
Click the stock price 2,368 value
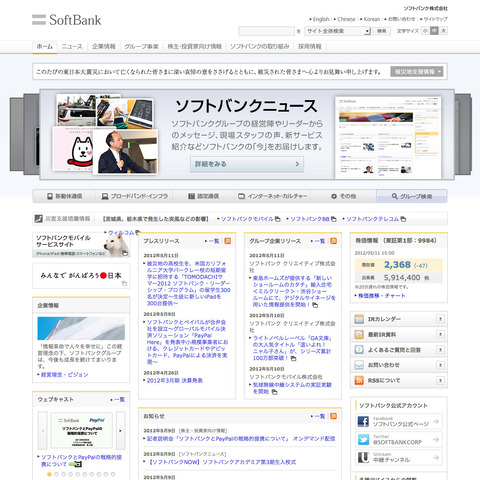397,265
